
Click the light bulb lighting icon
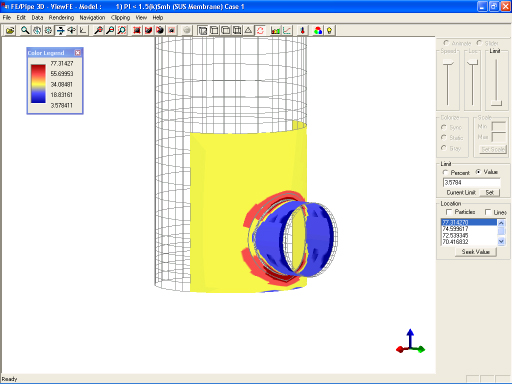point(329,31)
